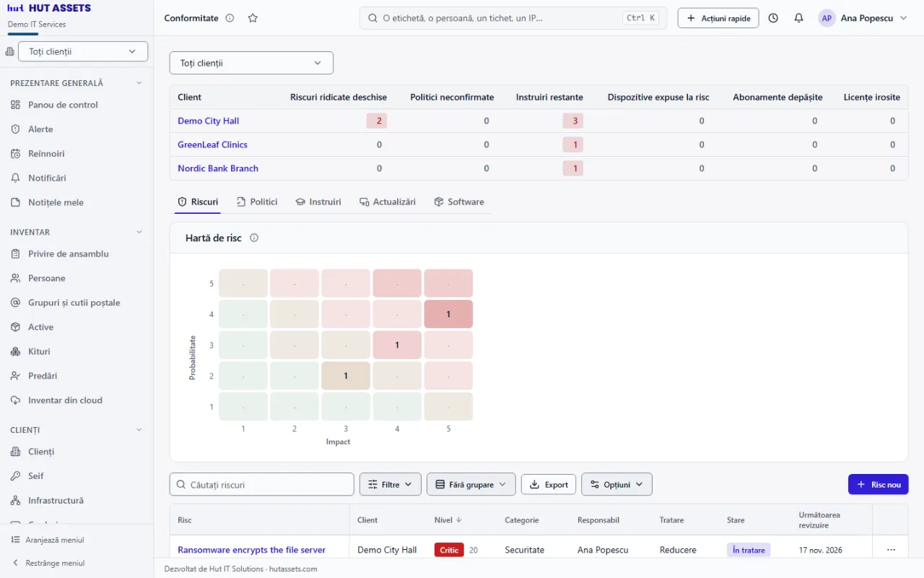
Task: Switch to the Actualizări tab
Action: tap(388, 202)
